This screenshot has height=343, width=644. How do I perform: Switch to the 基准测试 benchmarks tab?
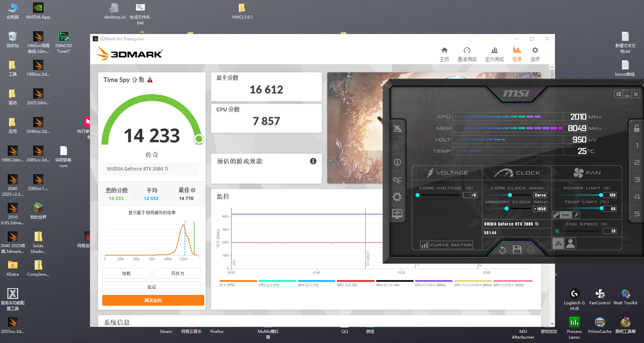tap(467, 54)
